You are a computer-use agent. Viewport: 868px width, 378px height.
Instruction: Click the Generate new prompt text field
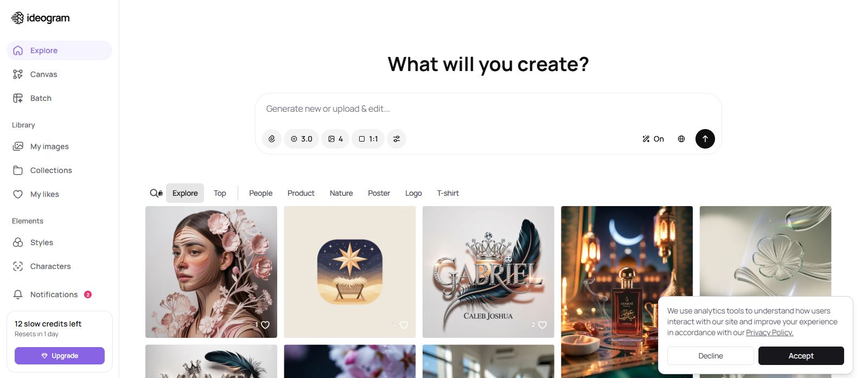pos(488,109)
